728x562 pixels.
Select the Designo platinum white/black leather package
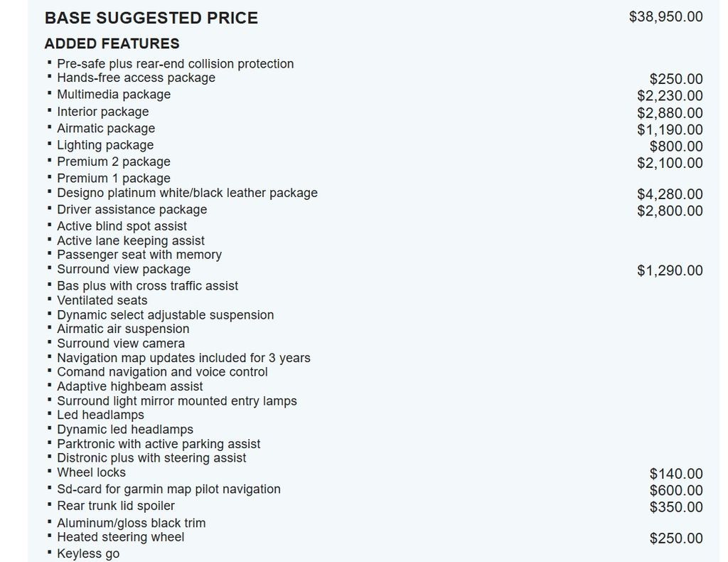[187, 193]
